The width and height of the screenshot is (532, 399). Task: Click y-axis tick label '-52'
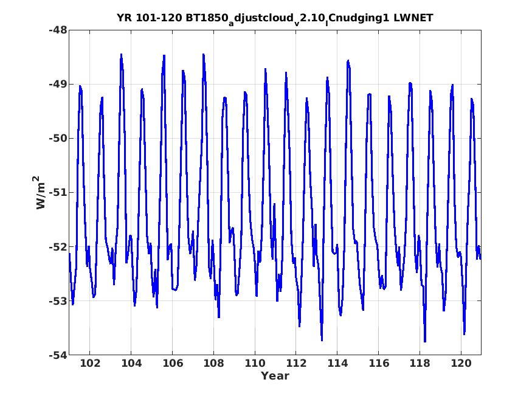coord(58,247)
